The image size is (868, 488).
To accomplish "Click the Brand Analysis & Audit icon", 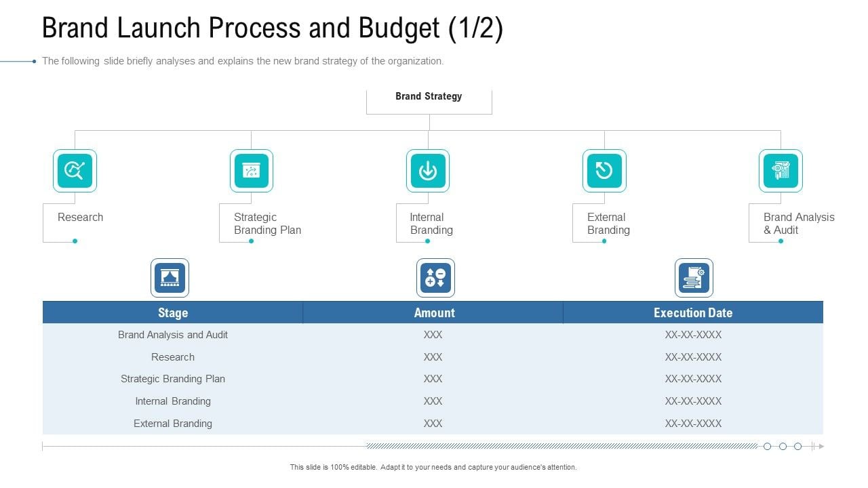I will click(x=781, y=171).
